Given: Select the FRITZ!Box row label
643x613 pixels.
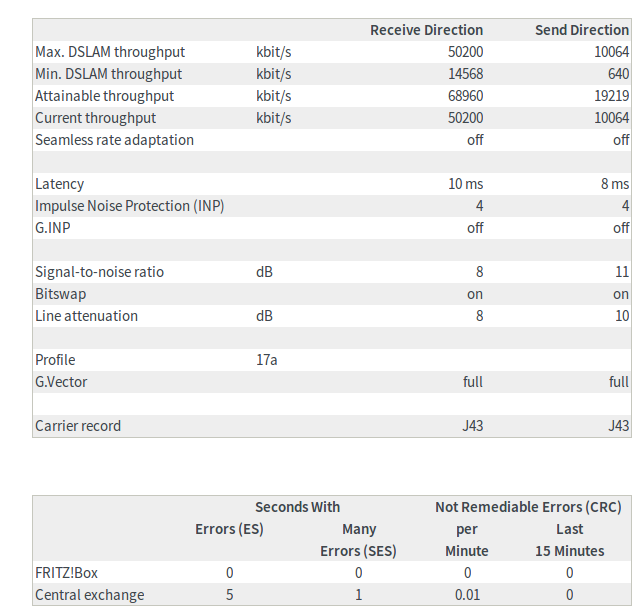Looking at the screenshot, I should pos(67,573).
